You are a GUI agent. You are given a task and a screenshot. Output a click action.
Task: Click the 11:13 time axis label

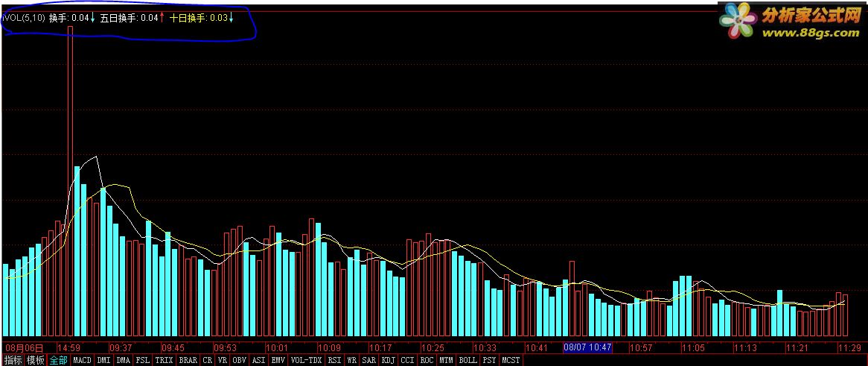[745, 347]
